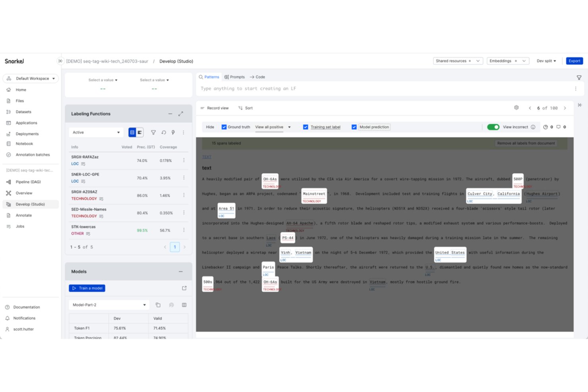Image resolution: width=588 pixels, height=392 pixels.
Task: Switch labeling functions to chart view
Action: pos(140,133)
